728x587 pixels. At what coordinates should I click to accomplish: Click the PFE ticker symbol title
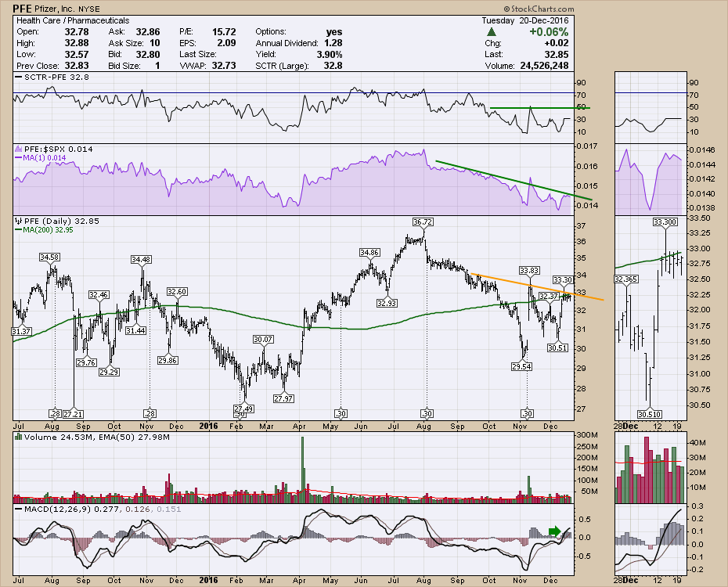(22, 9)
